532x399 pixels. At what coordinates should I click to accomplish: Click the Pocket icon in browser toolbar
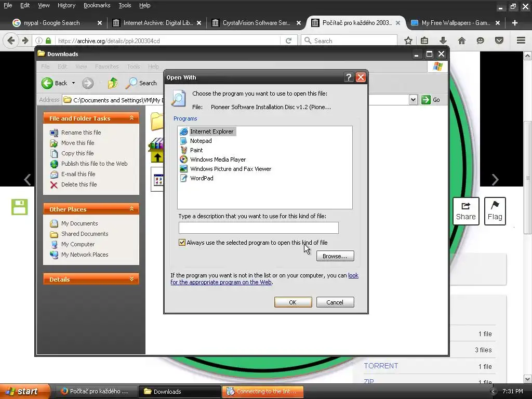click(499, 41)
